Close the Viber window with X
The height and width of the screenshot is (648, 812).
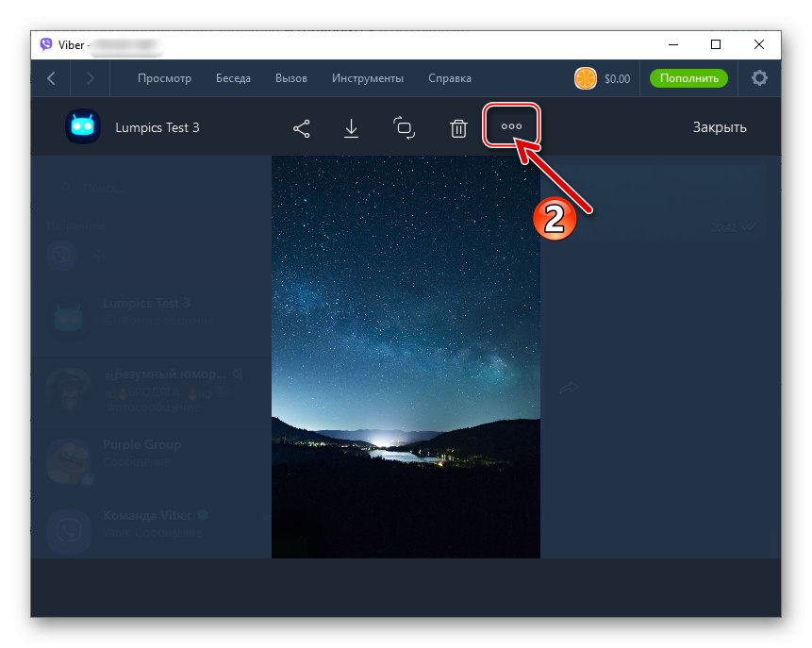758,44
